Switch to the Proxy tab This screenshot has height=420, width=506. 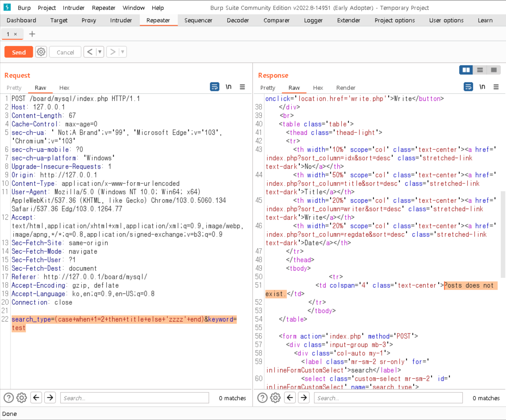click(89, 20)
